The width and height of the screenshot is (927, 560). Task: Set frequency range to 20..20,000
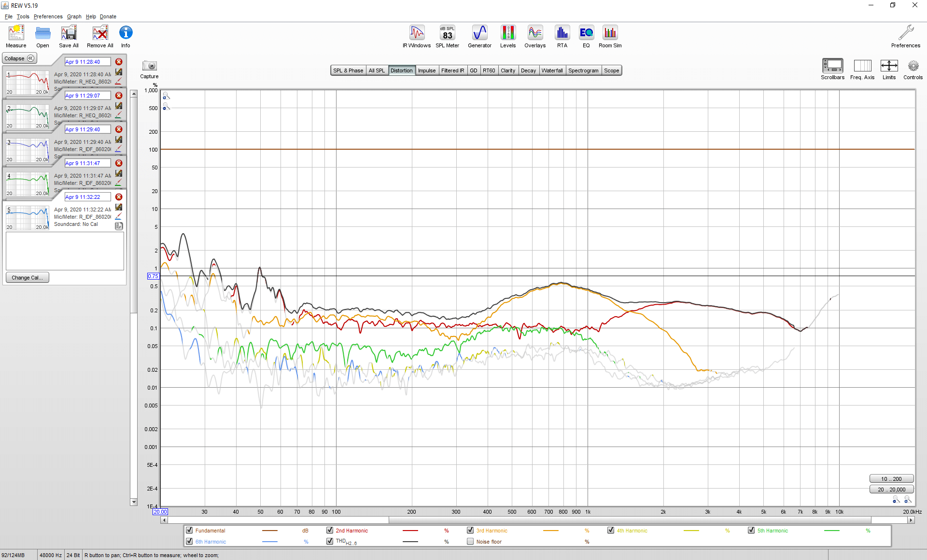pyautogui.click(x=891, y=489)
